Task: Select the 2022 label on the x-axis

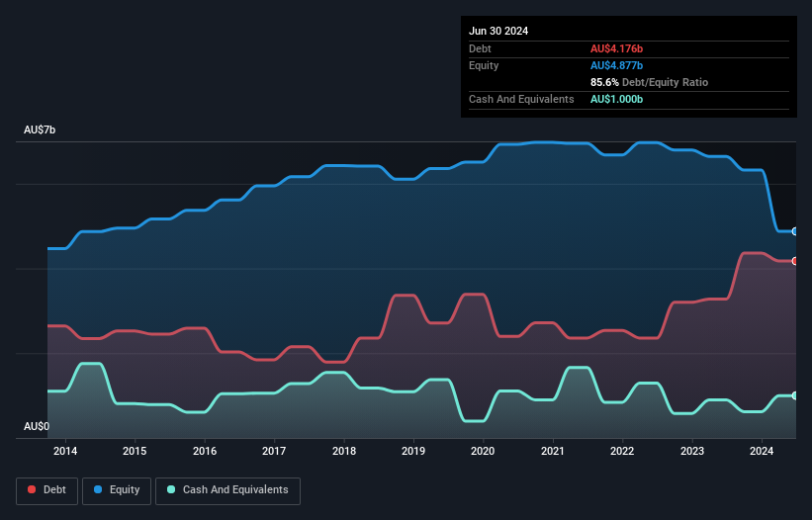Action: coord(623,452)
